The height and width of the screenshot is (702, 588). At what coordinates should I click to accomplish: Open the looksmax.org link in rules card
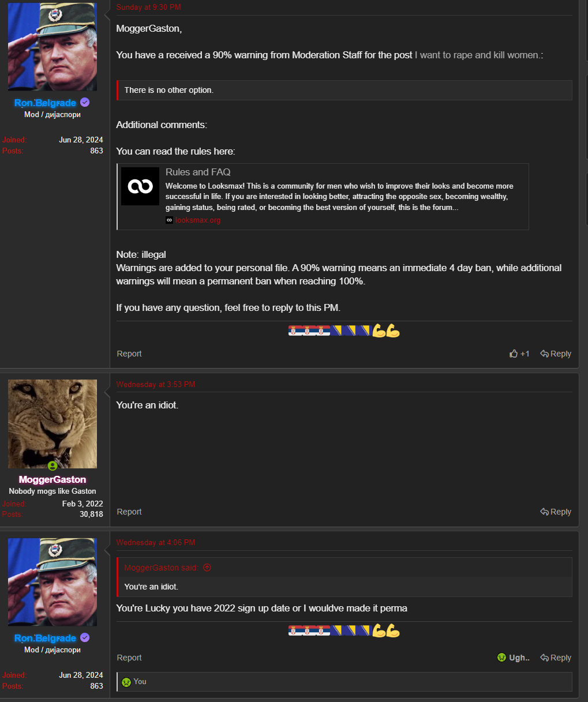(x=198, y=220)
